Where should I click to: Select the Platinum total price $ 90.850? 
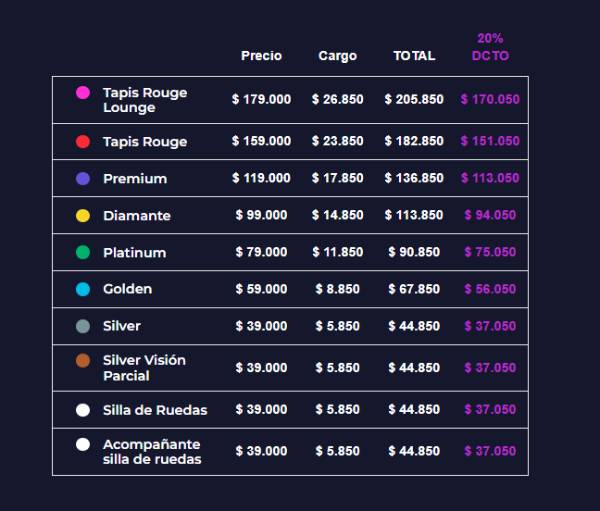pos(414,252)
